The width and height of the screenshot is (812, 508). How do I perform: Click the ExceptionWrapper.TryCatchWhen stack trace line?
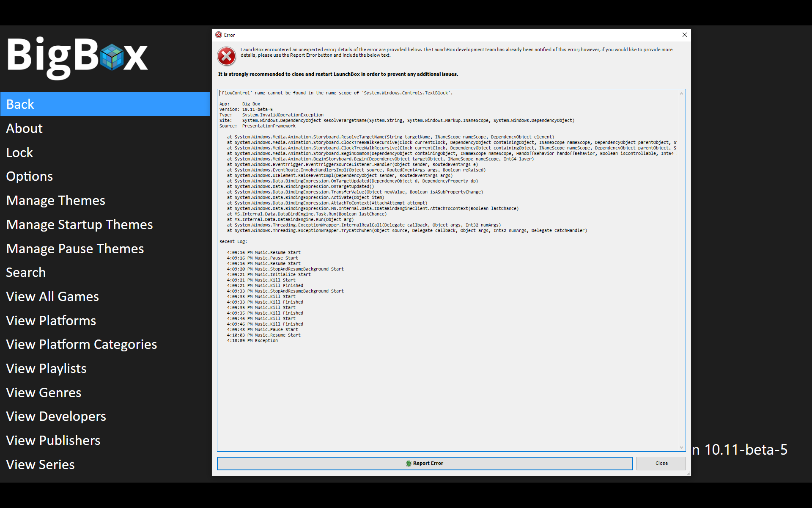tap(407, 230)
